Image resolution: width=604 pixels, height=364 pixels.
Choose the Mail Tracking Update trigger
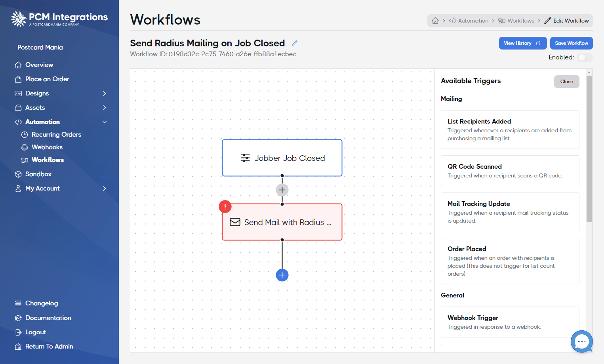(510, 212)
